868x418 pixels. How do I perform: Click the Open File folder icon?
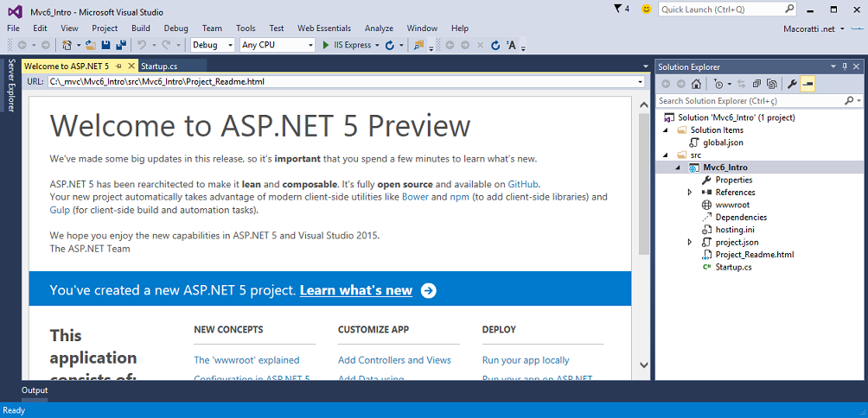[90, 45]
